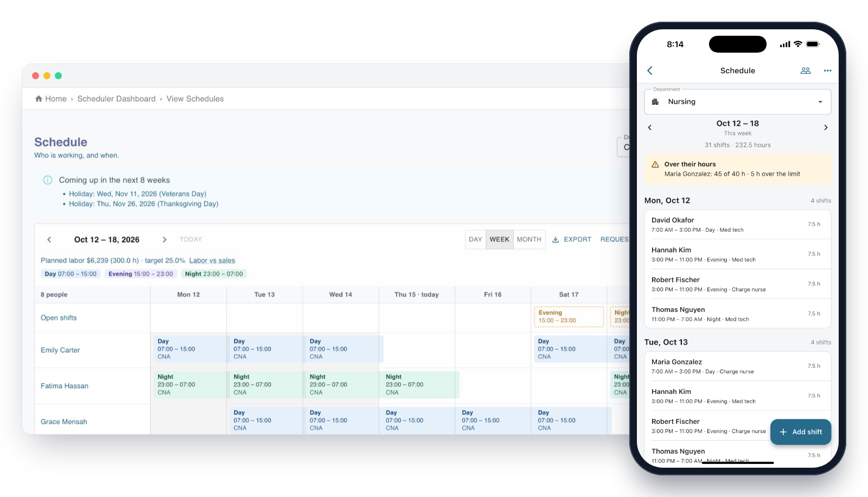
Task: Open the people icon in the phone header
Action: click(806, 71)
